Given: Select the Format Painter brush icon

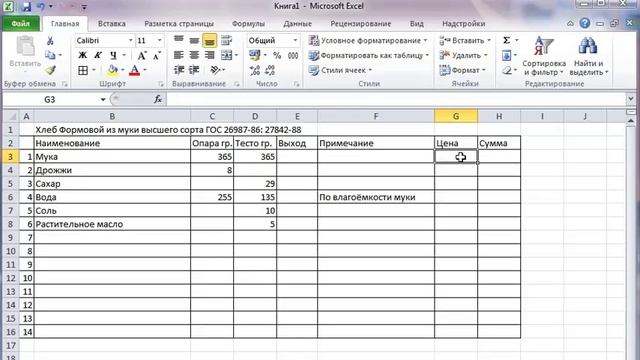Looking at the screenshot, I should [x=50, y=70].
